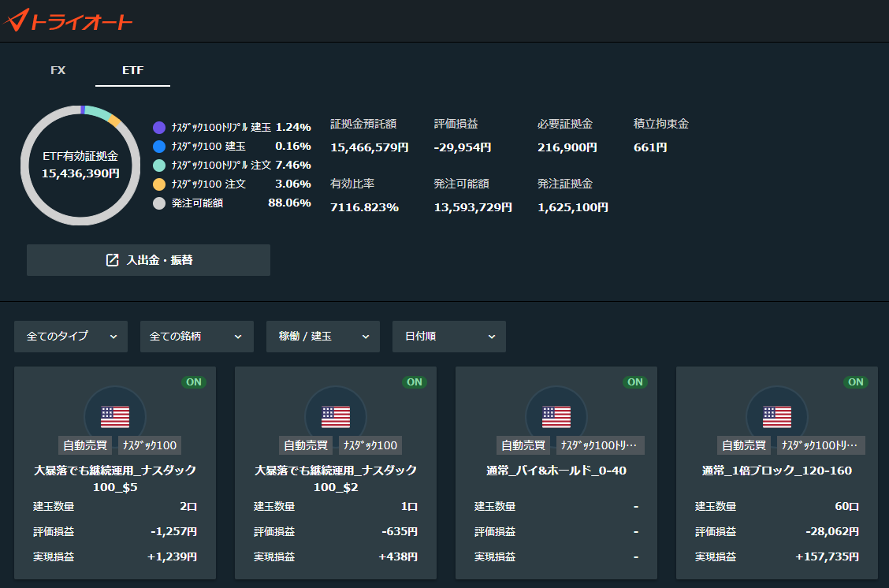Click 評価損益 -635円 on $2 card
889x588 pixels.
400,532
